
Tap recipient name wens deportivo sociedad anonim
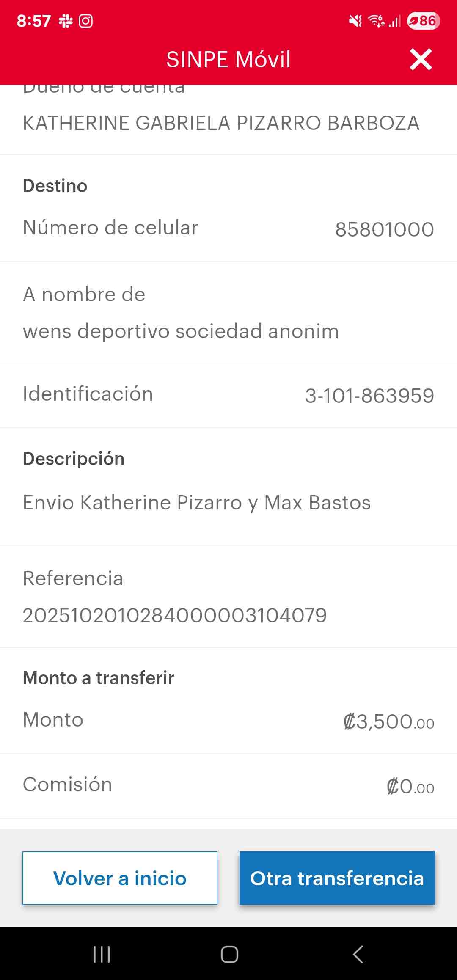(181, 331)
